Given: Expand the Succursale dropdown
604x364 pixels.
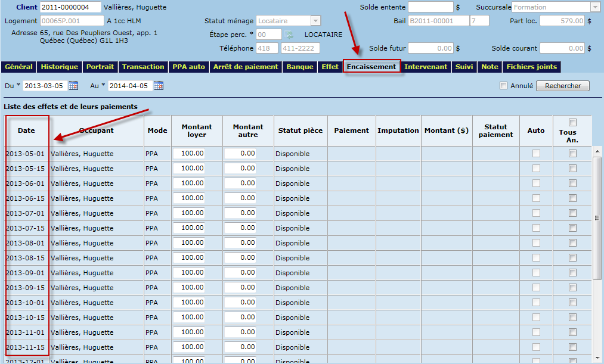Looking at the screenshot, I should [594, 7].
